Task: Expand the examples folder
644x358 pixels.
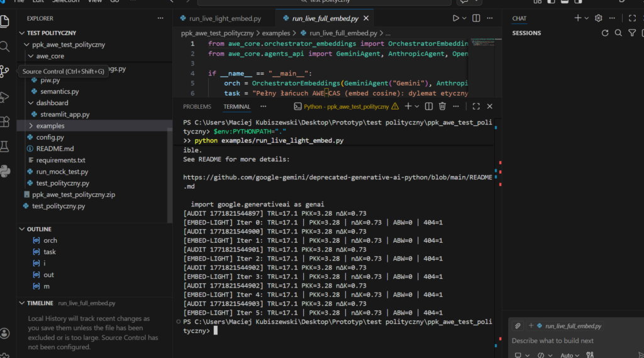Action: click(50, 126)
